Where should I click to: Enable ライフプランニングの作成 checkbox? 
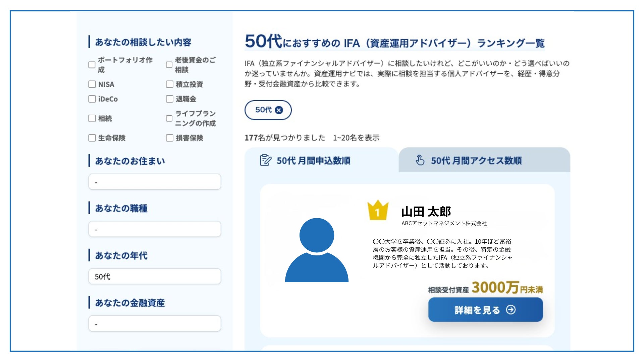point(169,118)
